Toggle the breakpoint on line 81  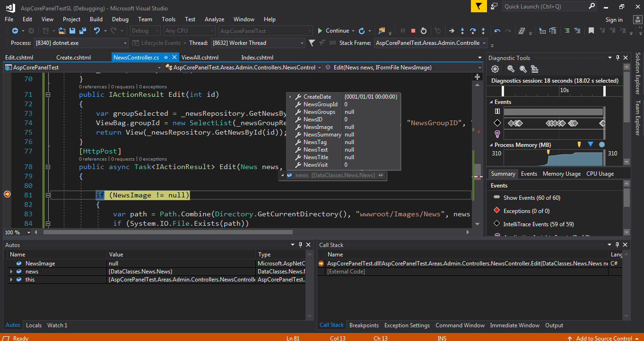click(x=7, y=195)
